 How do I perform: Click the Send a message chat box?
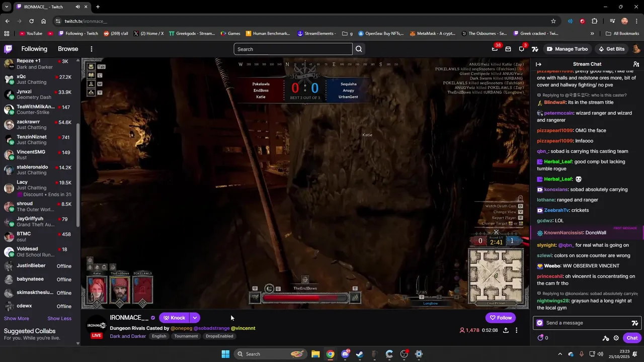coord(586,323)
